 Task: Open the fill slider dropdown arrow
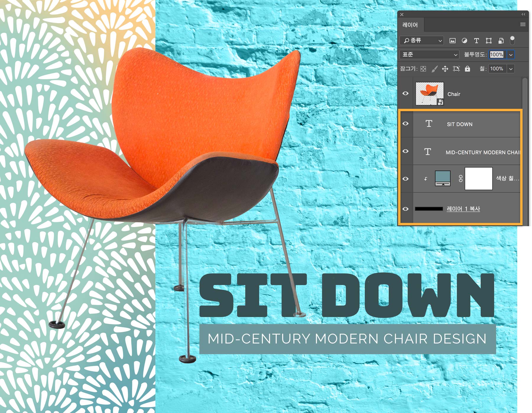point(511,69)
